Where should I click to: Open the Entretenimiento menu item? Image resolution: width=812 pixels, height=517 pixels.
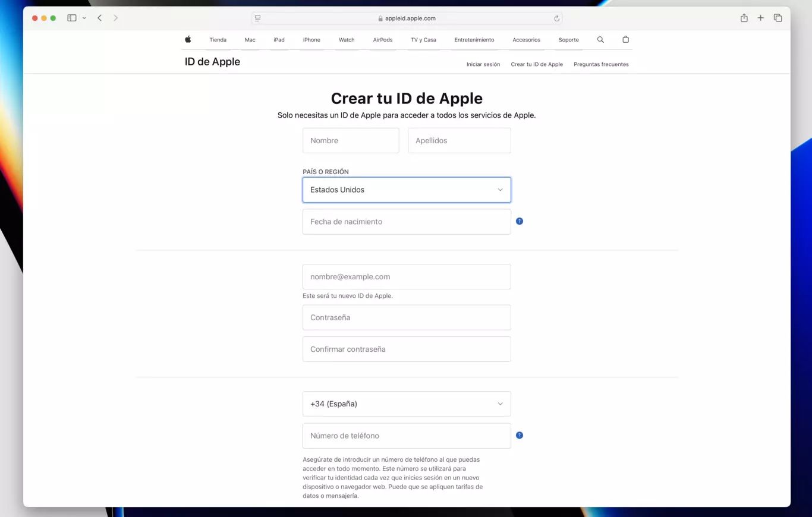tap(474, 40)
